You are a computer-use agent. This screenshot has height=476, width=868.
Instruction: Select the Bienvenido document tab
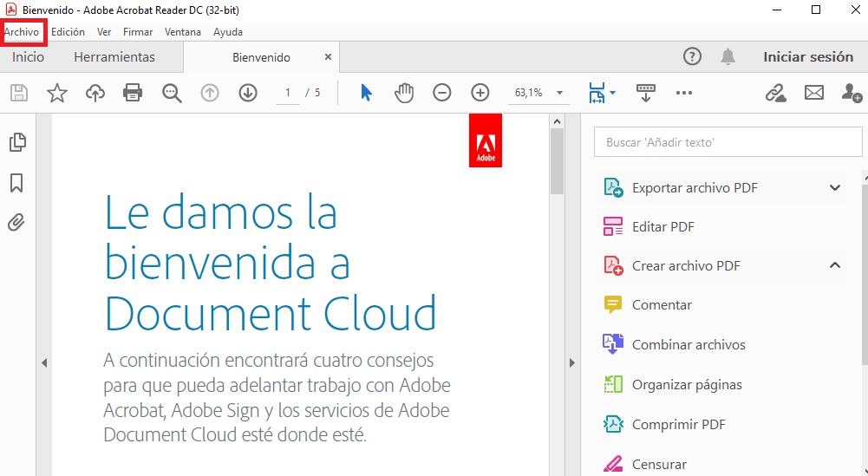(x=261, y=57)
